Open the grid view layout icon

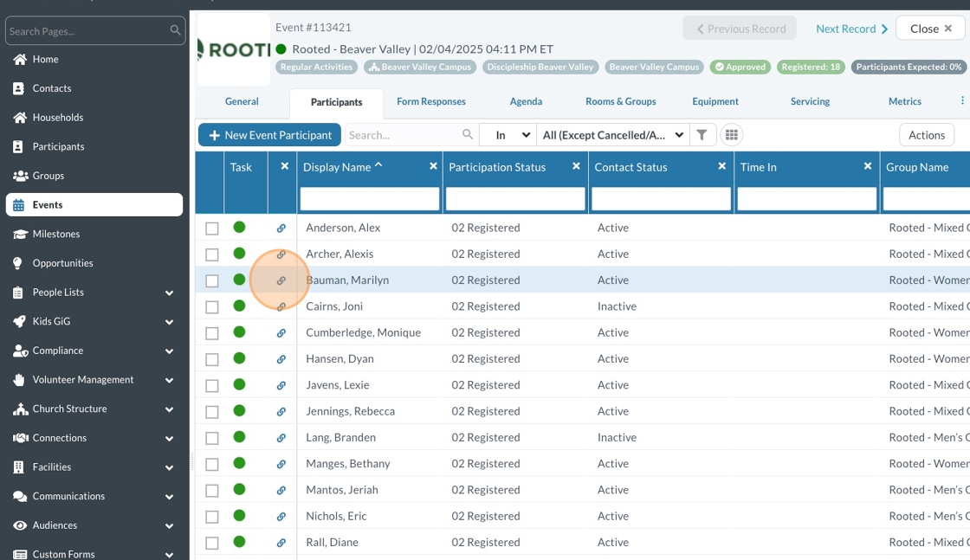732,135
